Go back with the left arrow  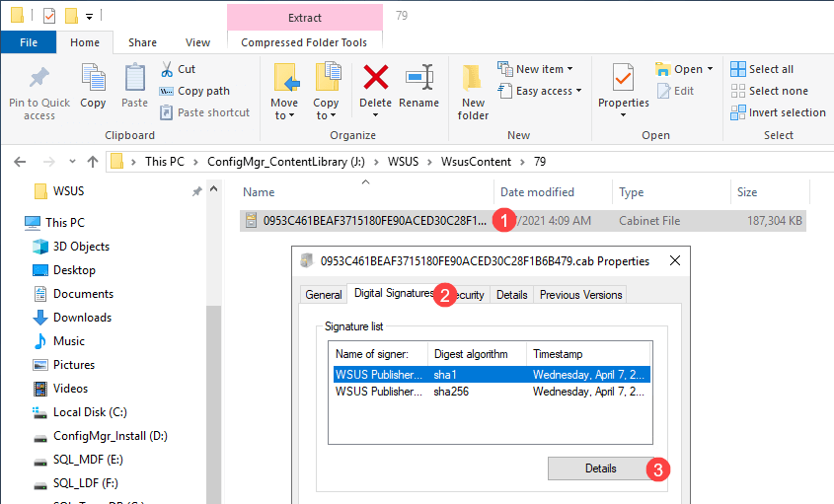pos(20,162)
